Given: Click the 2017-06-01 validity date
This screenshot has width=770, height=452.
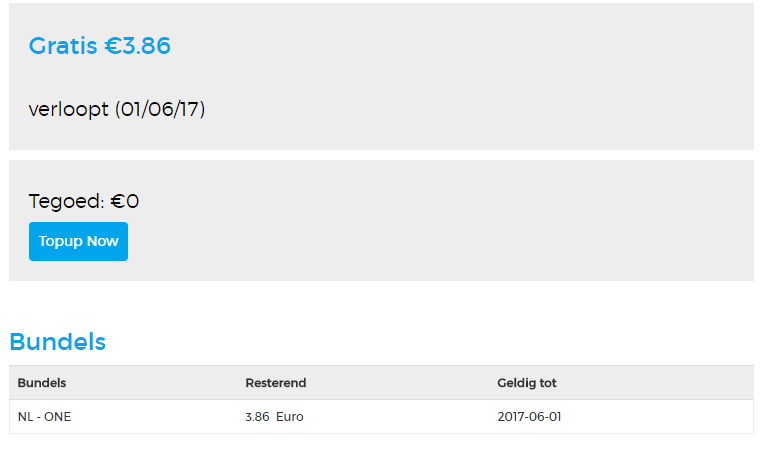Looking at the screenshot, I should point(529,417).
